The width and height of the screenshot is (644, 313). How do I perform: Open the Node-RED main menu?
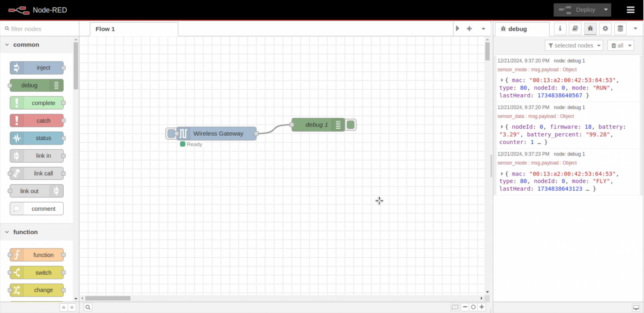pos(630,10)
